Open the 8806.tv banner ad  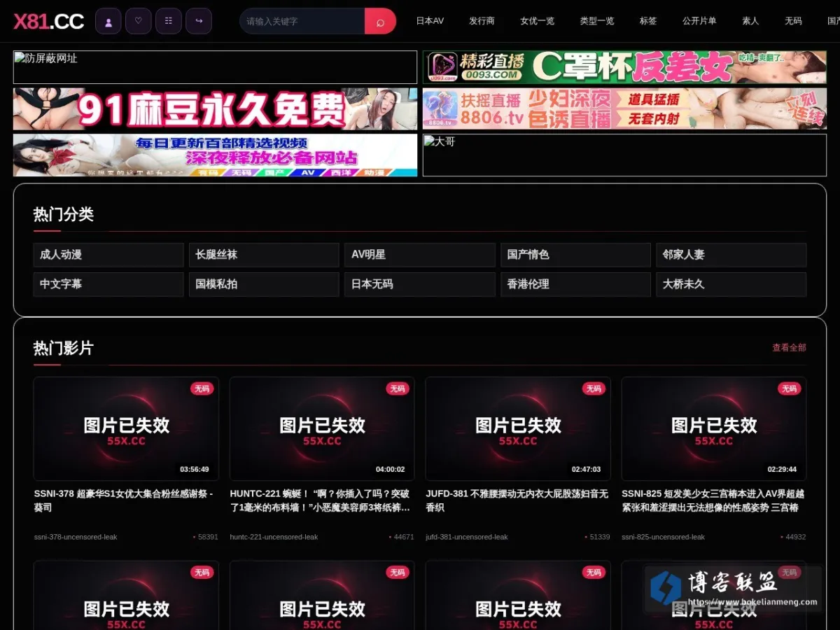[624, 108]
